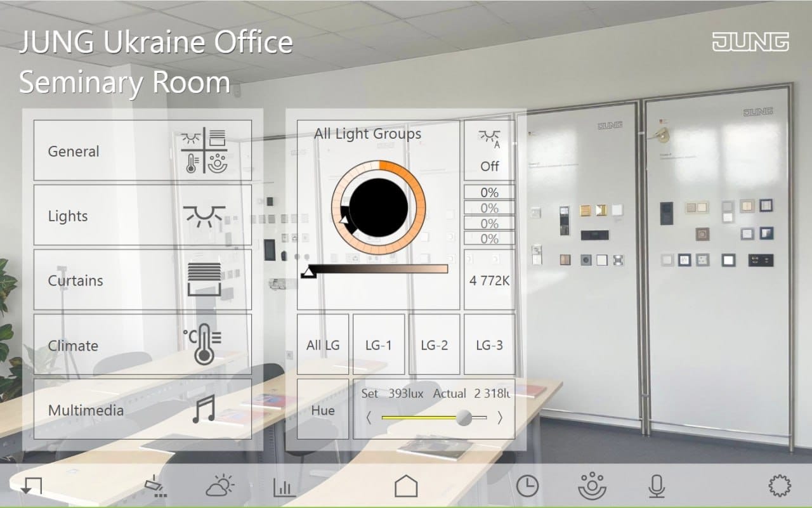Click the presence person icon in bottom bar
Screen dimensions: 812x508
click(x=593, y=486)
